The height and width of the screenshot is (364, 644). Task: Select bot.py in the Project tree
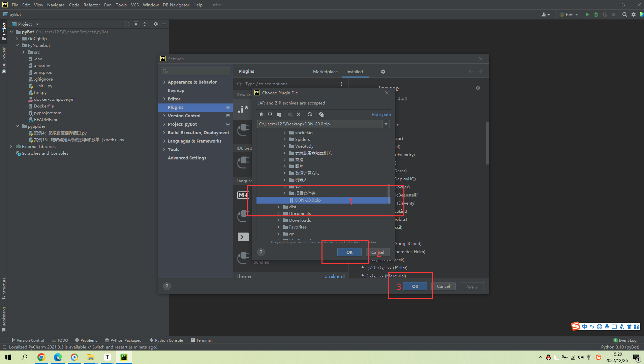[40, 92]
